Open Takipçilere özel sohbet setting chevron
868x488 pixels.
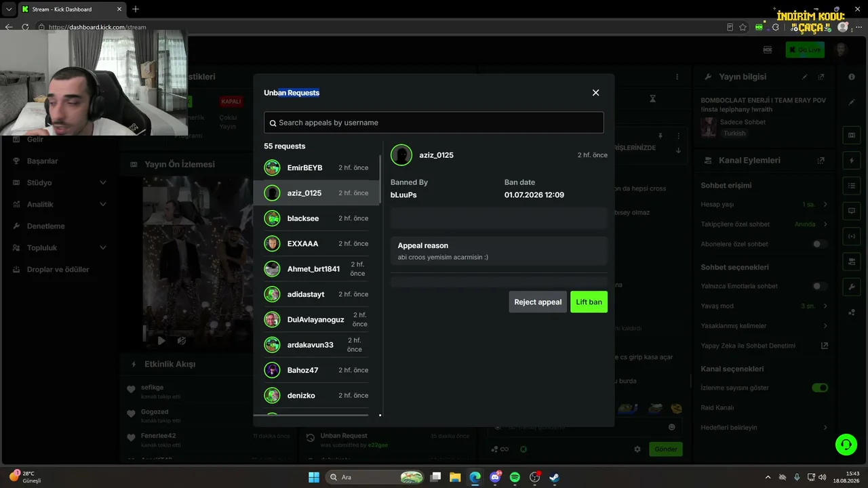(x=825, y=224)
